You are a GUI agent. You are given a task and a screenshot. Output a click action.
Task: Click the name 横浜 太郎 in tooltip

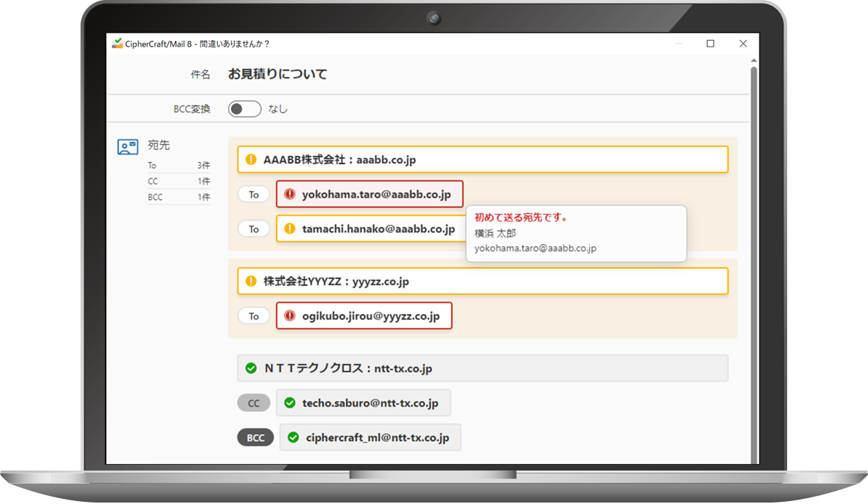coord(495,233)
